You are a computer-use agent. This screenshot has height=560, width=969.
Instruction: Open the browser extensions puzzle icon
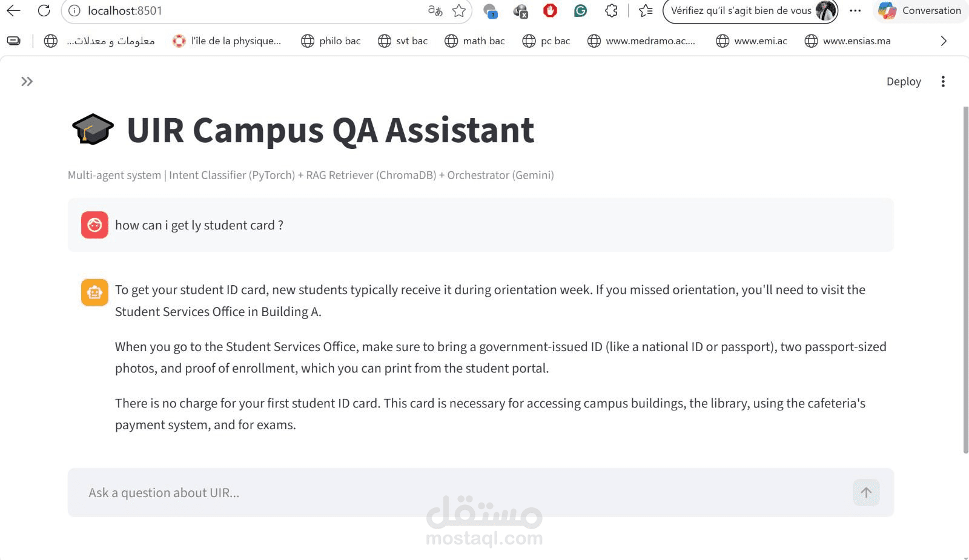pos(611,10)
